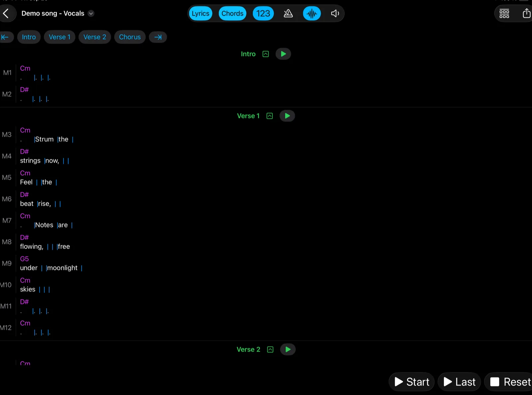Image resolution: width=532 pixels, height=395 pixels.
Task: Click the Last playback button
Action: pos(459,382)
